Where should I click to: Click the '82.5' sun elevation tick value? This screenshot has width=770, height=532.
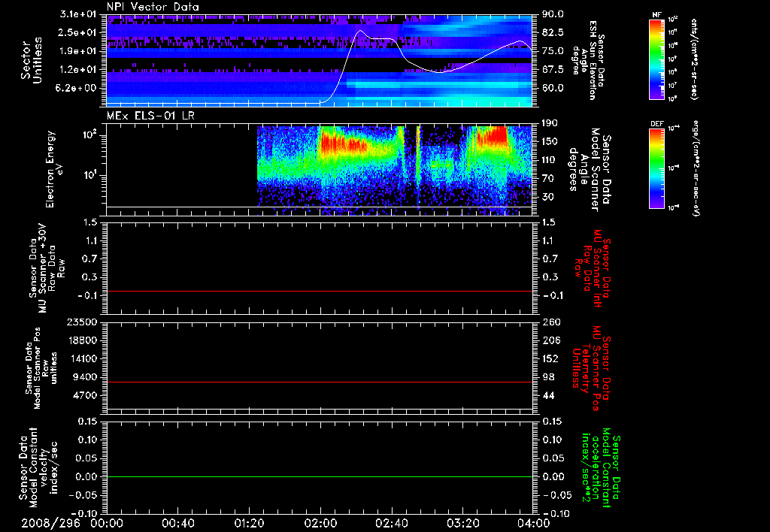553,32
